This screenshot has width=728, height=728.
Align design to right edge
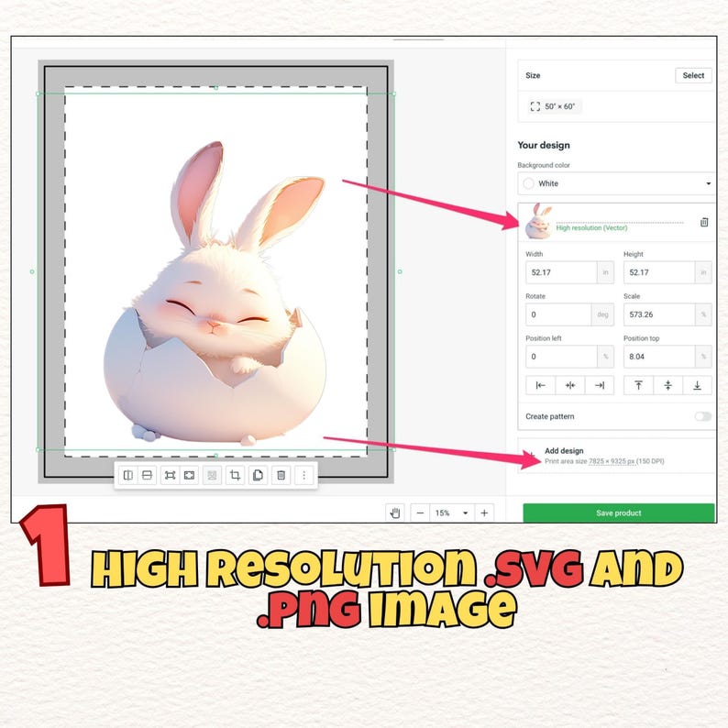pyautogui.click(x=600, y=385)
